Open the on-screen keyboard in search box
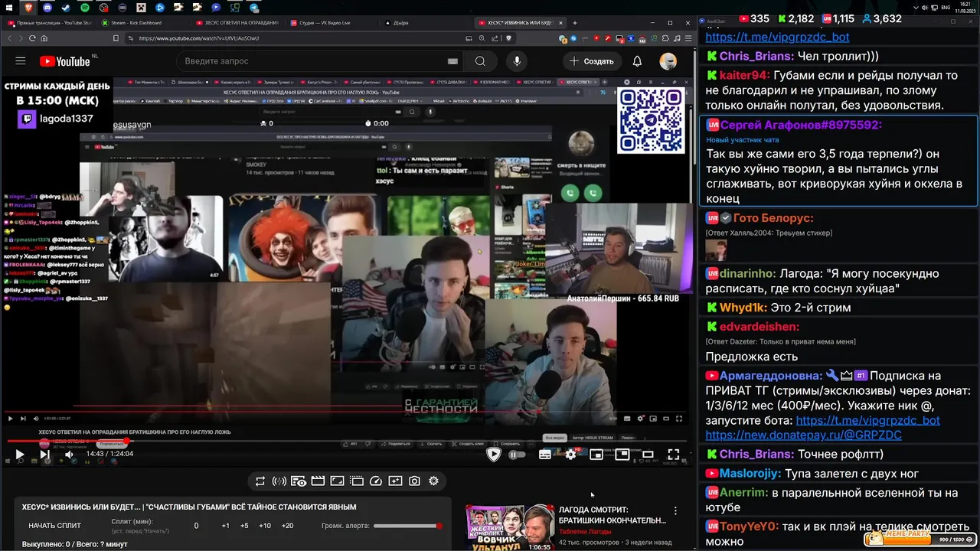The height and width of the screenshot is (551, 980). (452, 61)
